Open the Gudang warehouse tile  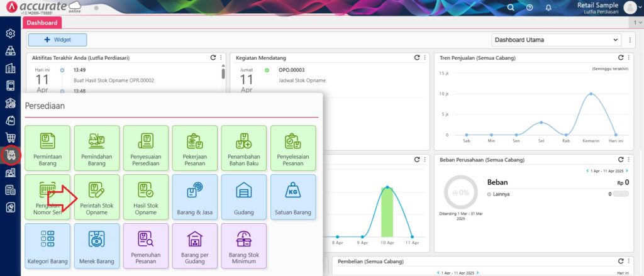tap(244, 197)
